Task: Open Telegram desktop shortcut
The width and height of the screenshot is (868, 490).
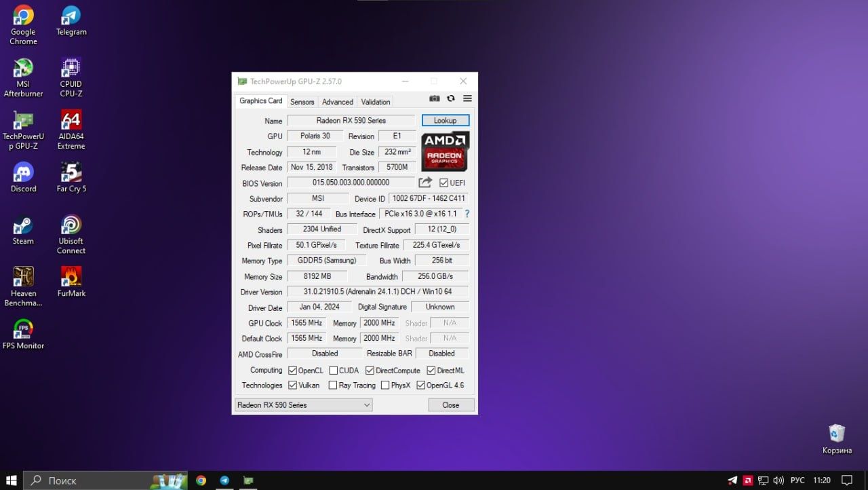Action: click(71, 20)
